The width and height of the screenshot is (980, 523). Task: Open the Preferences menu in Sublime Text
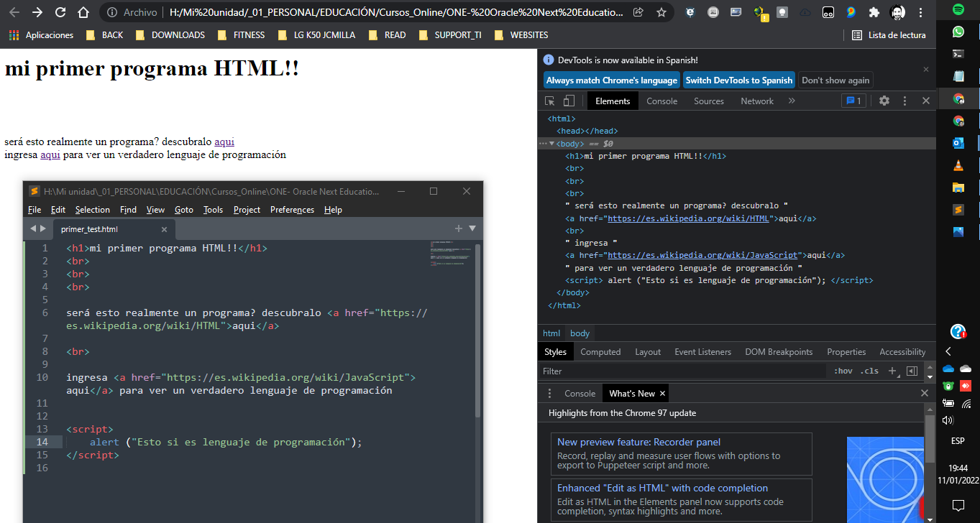click(x=292, y=210)
